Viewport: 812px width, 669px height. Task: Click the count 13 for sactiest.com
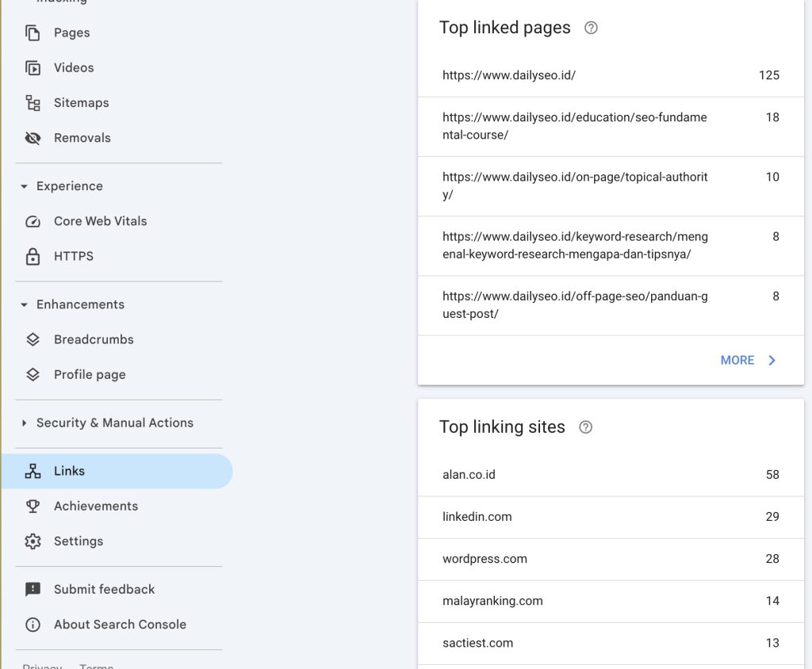772,643
